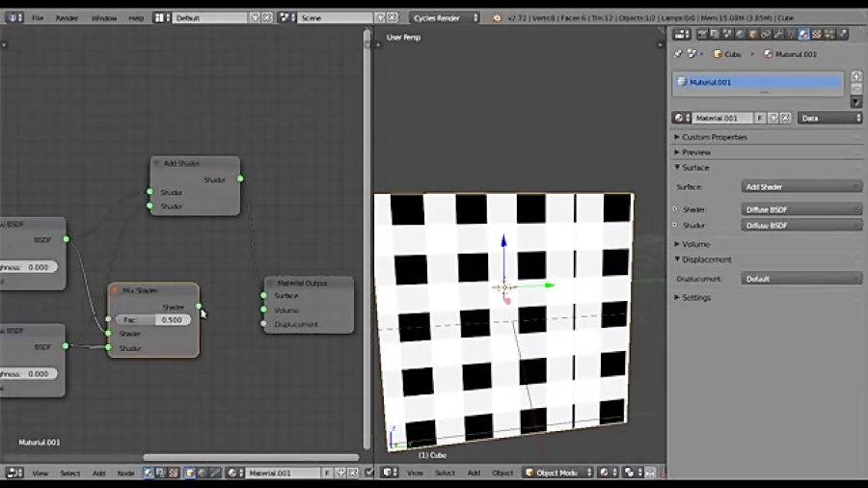
Task: Click Mix Shader output socket
Action: coord(199,306)
